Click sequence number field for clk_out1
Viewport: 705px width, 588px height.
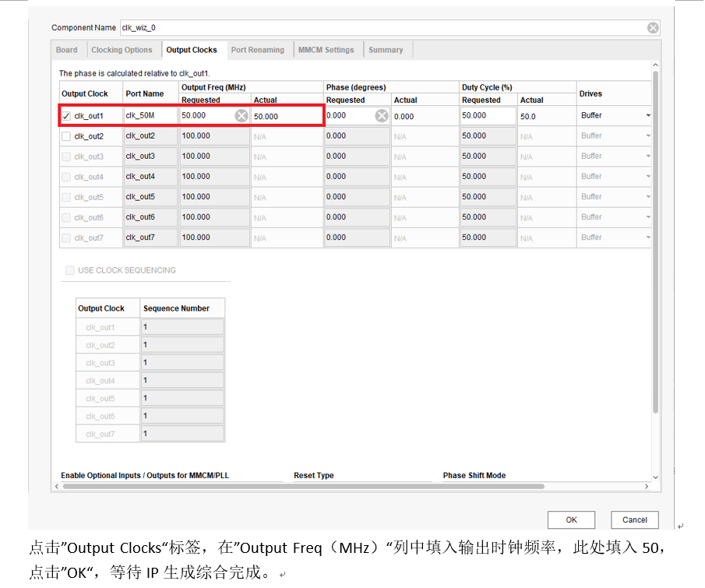[x=182, y=327]
